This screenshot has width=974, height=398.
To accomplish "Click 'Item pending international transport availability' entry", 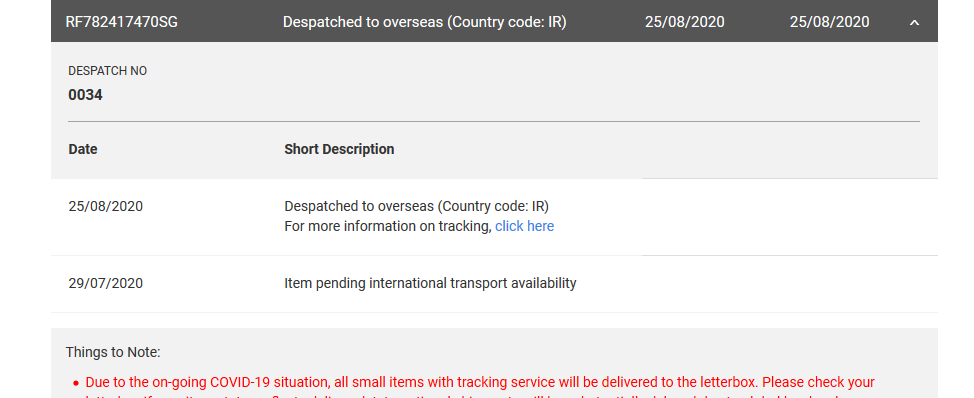I will [430, 283].
